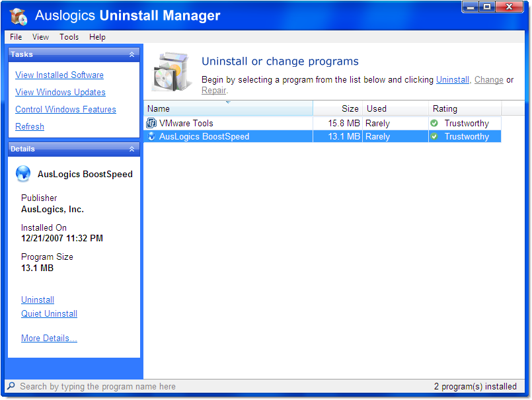Viewport: 532px width, 400px height.
Task: Open the File menu
Action: click(x=16, y=36)
